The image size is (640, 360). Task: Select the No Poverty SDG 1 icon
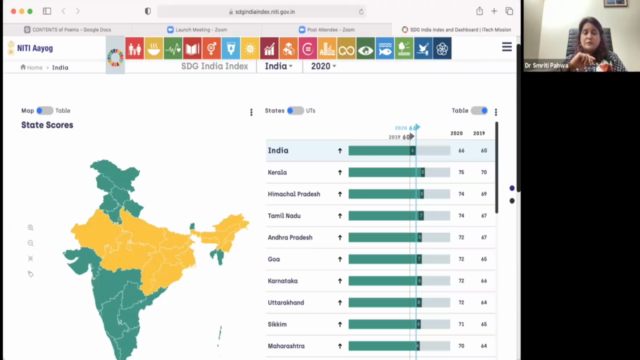click(x=135, y=49)
